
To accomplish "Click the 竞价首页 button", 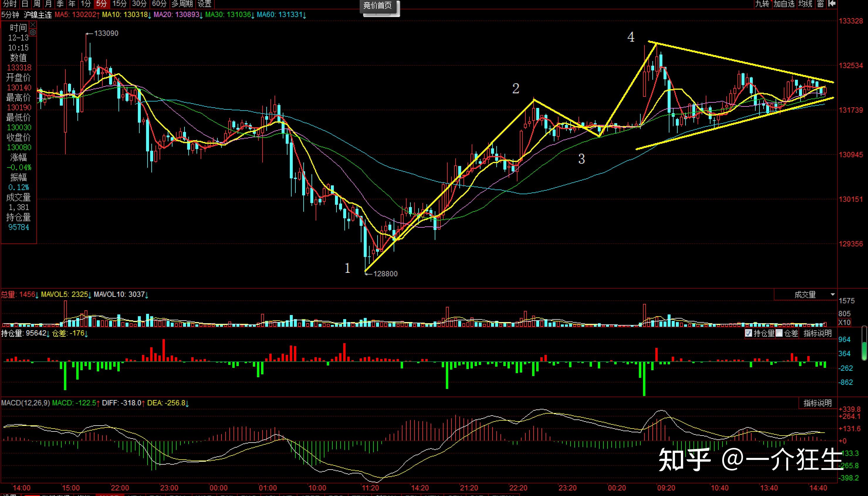I will [x=378, y=6].
